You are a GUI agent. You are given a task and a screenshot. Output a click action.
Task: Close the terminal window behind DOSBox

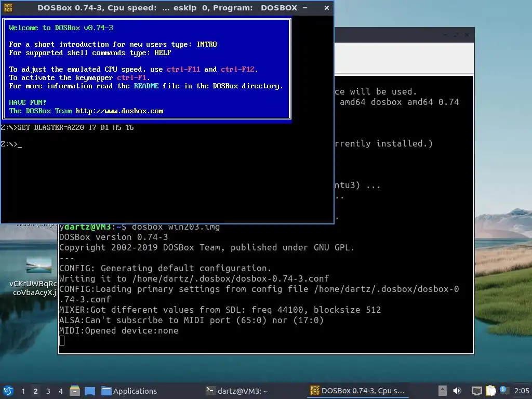coord(467,35)
